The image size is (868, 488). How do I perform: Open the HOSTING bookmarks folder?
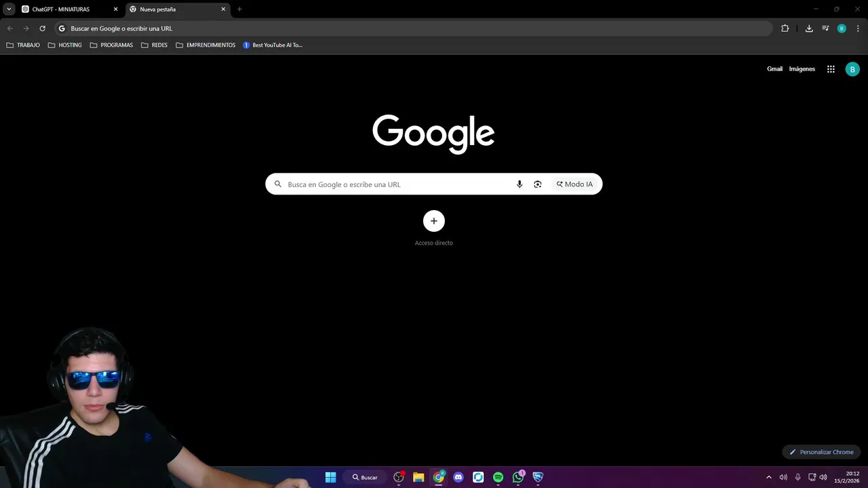[64, 45]
